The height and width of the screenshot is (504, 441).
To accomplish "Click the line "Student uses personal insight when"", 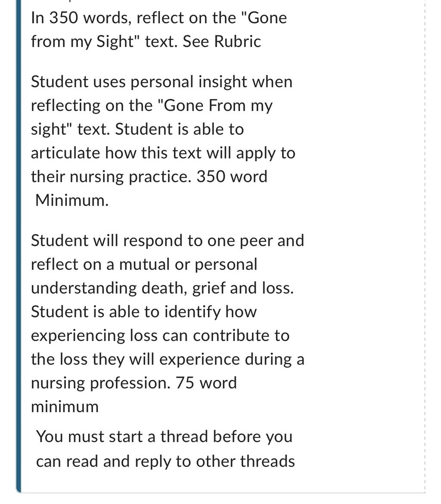I will pos(162,81).
